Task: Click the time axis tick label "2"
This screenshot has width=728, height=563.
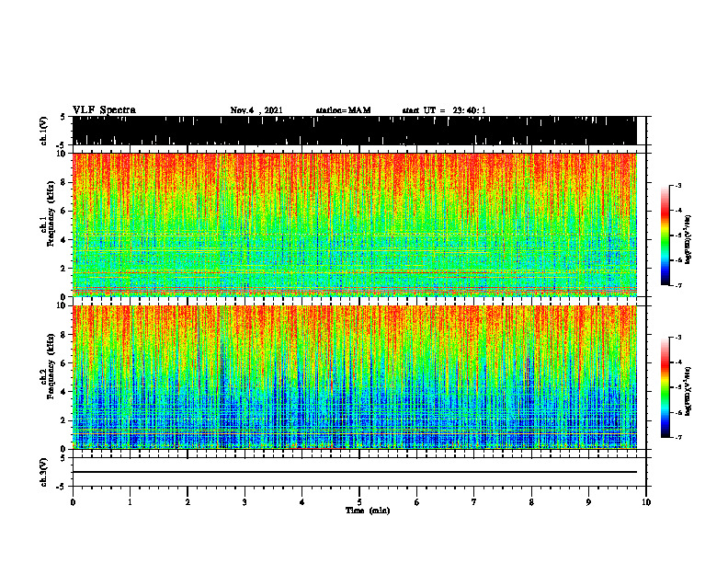Action: click(188, 502)
